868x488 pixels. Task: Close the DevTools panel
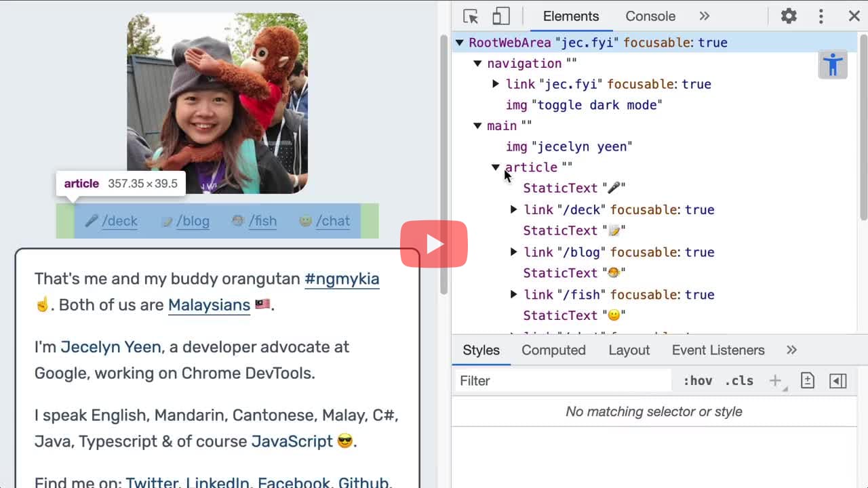(x=854, y=16)
